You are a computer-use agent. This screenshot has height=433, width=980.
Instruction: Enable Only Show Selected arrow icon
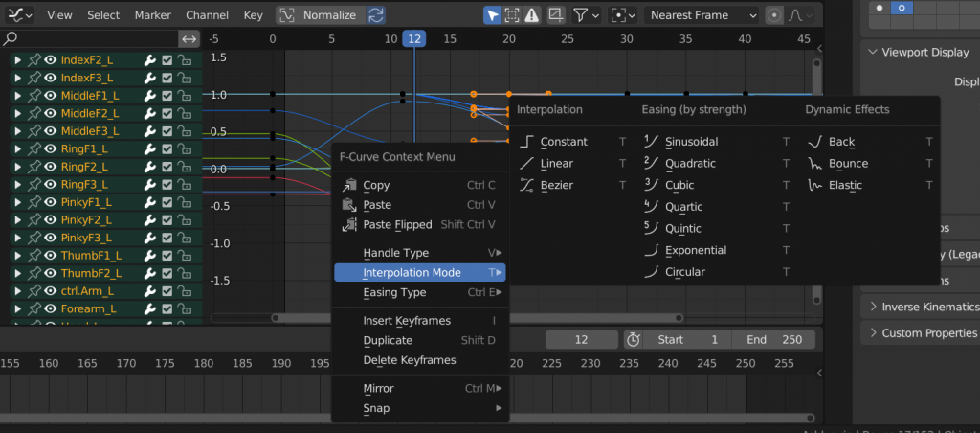point(492,15)
